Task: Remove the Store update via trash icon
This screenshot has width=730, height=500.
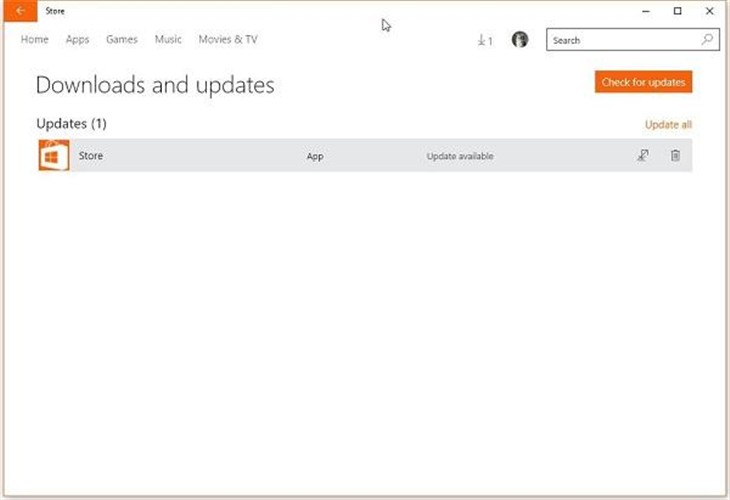Action: click(x=675, y=155)
